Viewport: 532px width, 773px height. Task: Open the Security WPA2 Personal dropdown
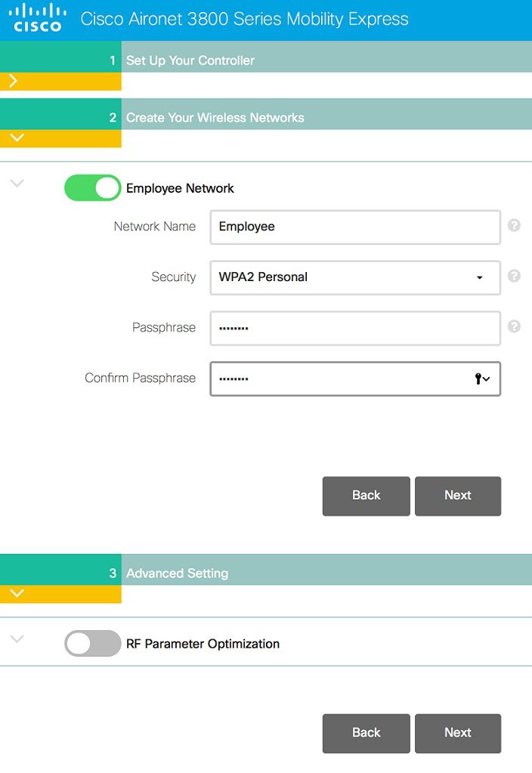(x=355, y=277)
